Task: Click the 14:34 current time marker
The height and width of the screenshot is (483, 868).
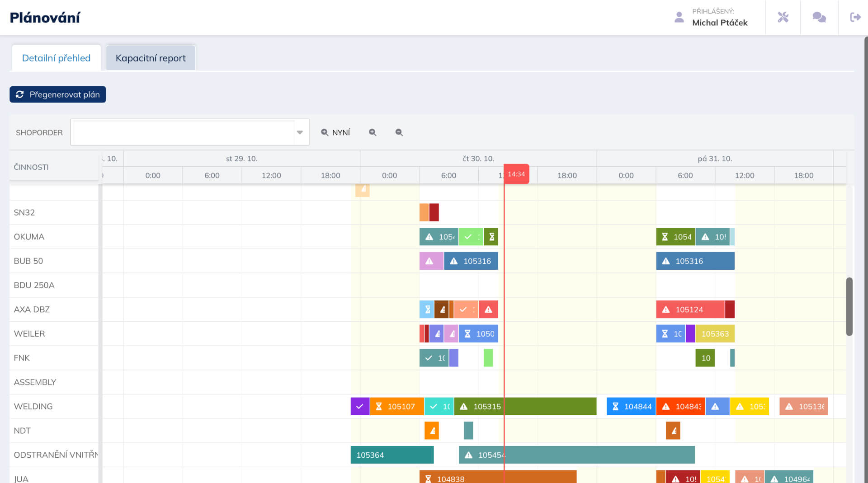Action: 516,174
